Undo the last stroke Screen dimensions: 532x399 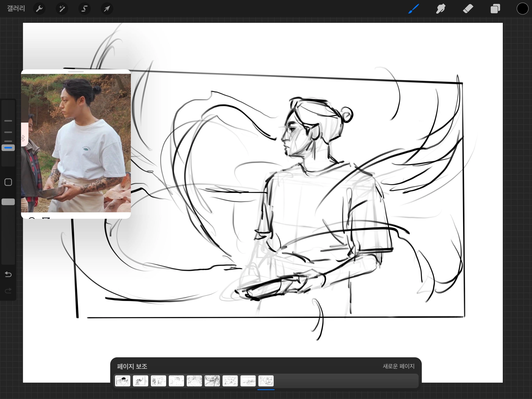[x=8, y=274]
